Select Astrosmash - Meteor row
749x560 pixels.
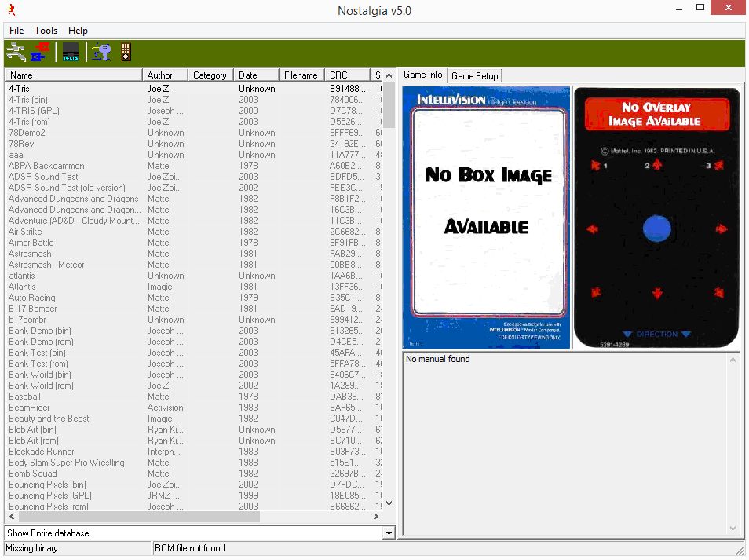click(x=195, y=265)
